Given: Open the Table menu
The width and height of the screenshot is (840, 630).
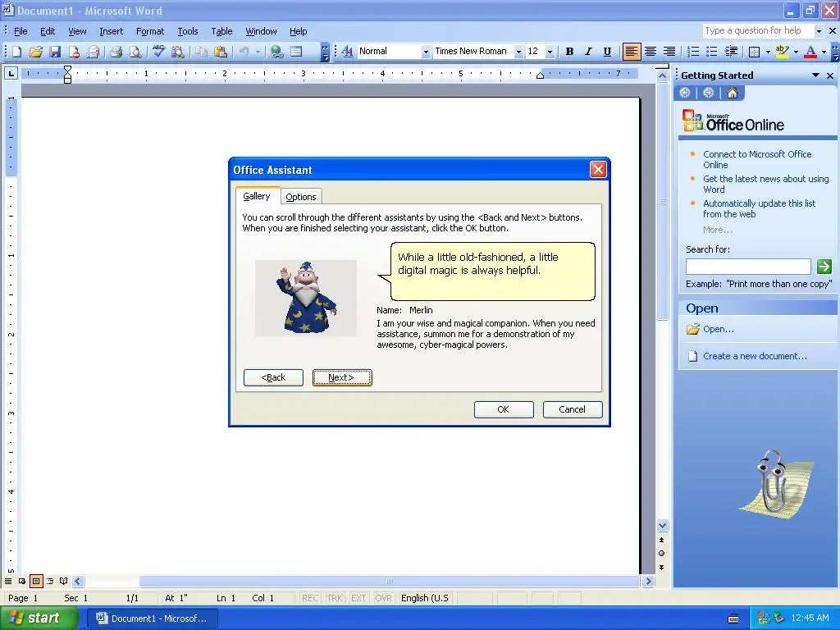Looking at the screenshot, I should (x=221, y=31).
